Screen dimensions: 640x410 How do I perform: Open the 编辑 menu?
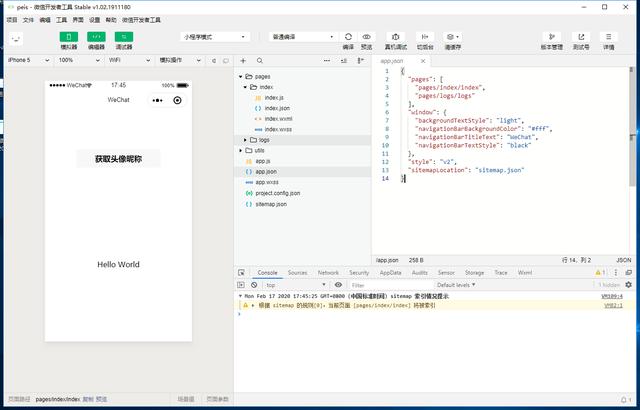pyautogui.click(x=45, y=20)
